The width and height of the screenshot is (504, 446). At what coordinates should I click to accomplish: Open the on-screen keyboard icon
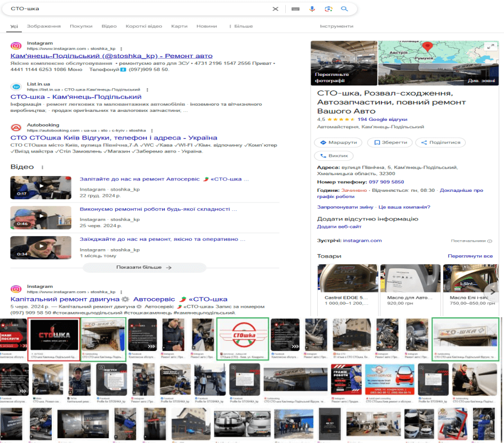295,9
